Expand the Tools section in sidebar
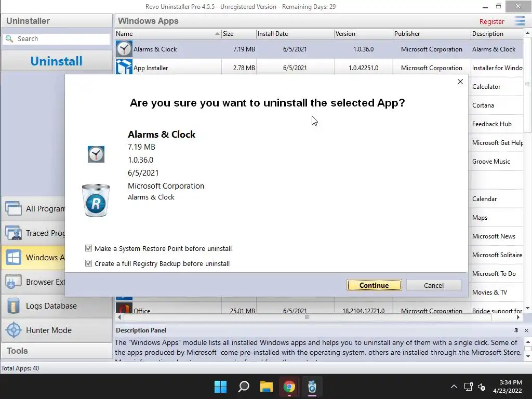 (x=56, y=351)
